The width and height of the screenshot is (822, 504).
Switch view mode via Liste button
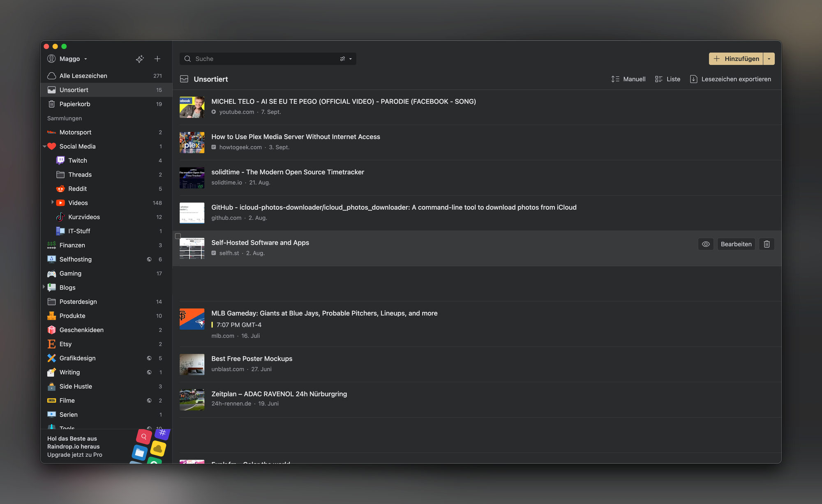click(x=667, y=79)
